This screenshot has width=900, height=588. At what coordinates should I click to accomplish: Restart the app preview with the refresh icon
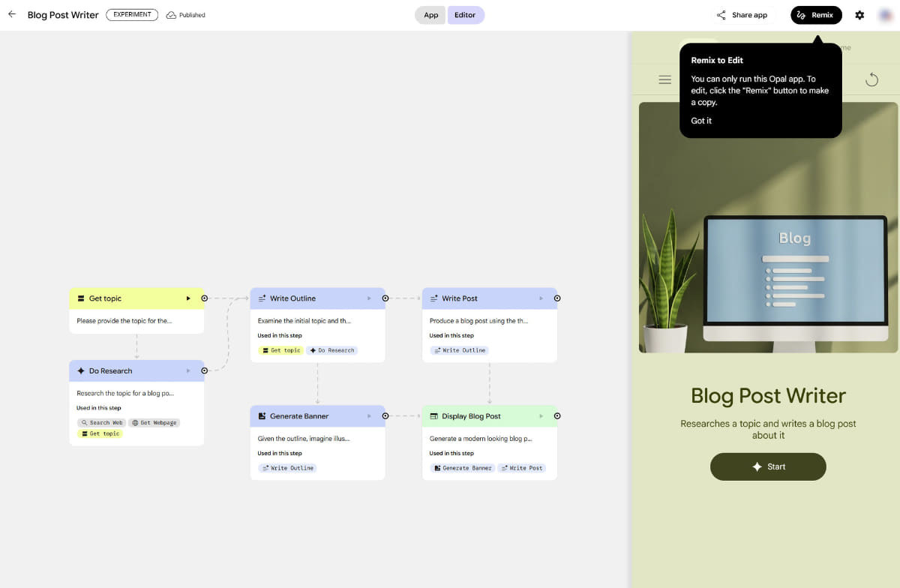point(871,79)
